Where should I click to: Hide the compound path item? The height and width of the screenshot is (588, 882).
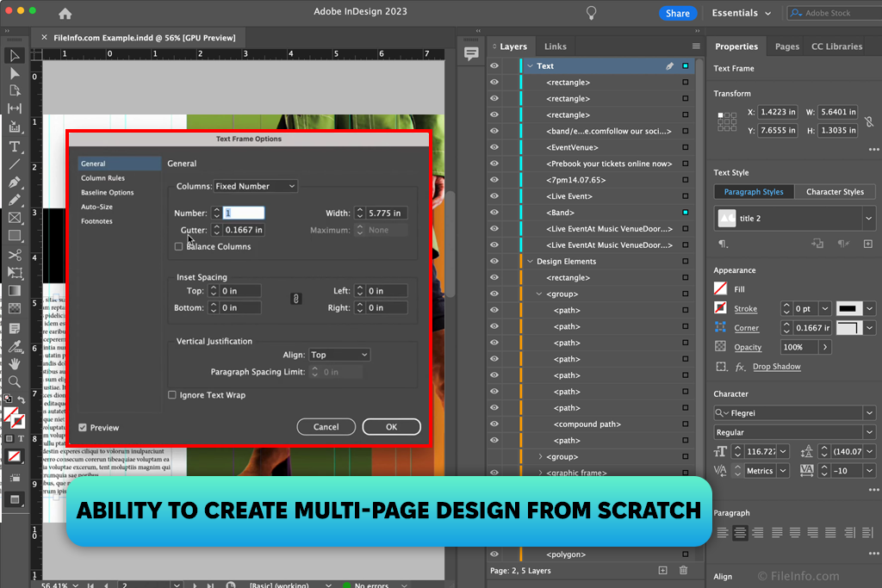[494, 424]
